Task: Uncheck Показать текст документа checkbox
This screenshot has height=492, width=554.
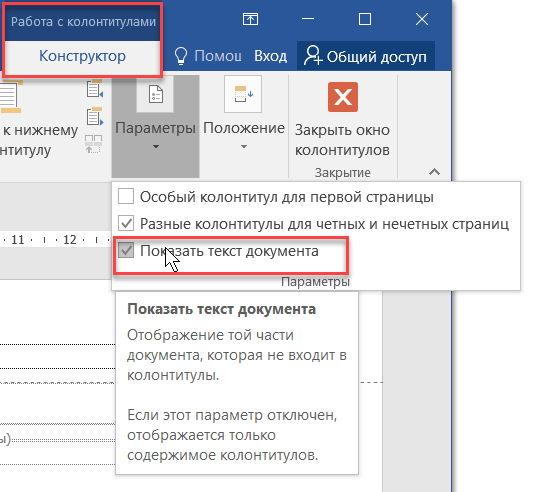Action: coord(126,250)
